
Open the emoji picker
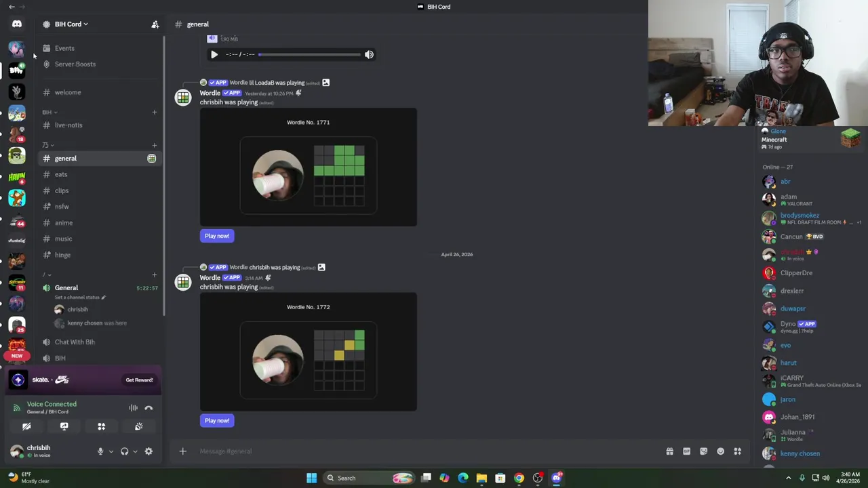(720, 451)
